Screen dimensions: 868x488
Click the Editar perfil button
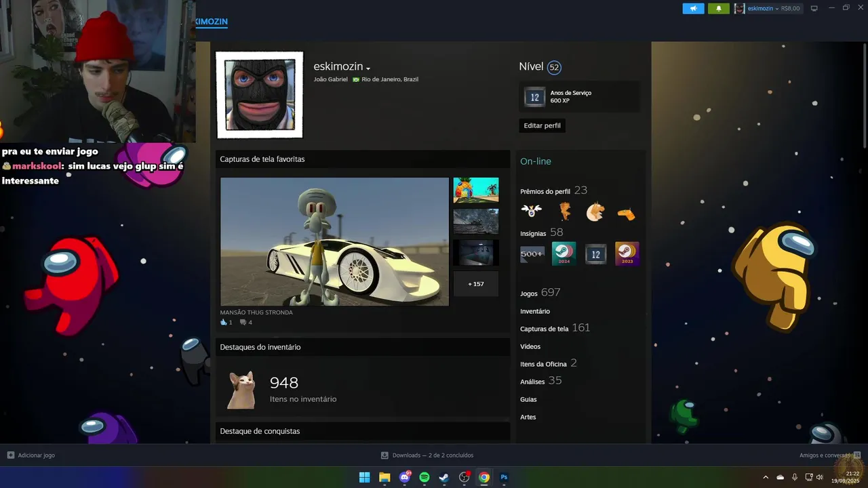point(542,125)
